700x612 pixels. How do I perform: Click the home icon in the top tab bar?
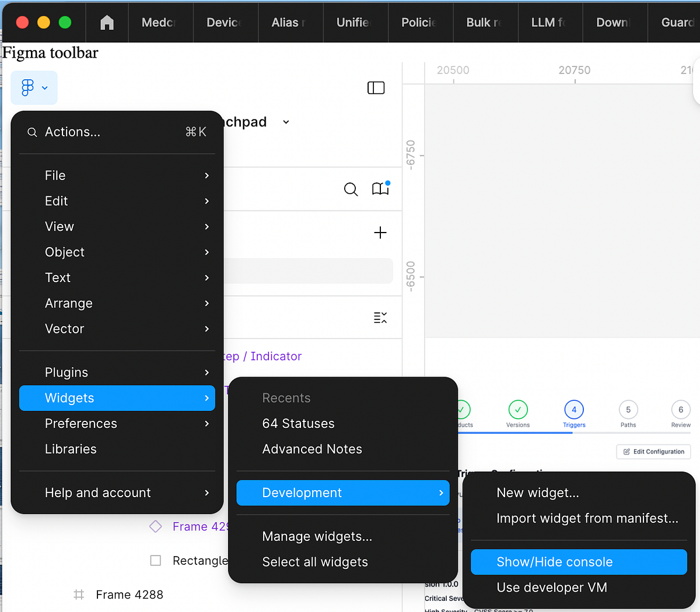pos(107,22)
